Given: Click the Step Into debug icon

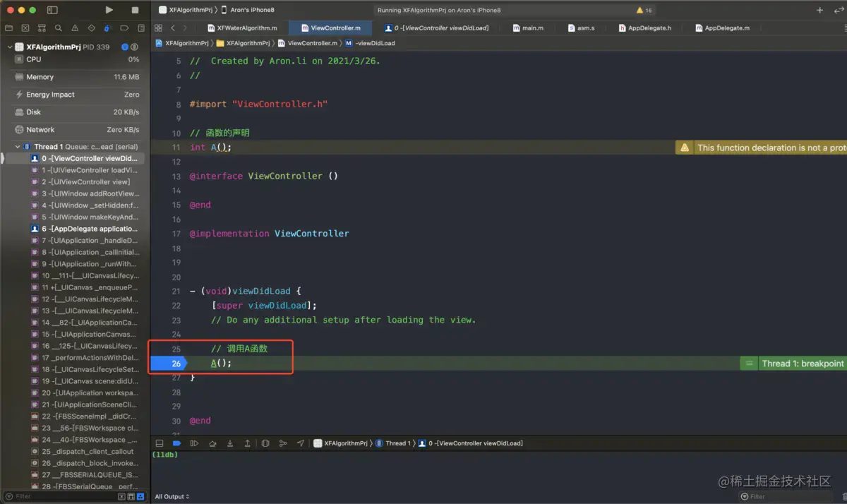Looking at the screenshot, I should pos(230,443).
